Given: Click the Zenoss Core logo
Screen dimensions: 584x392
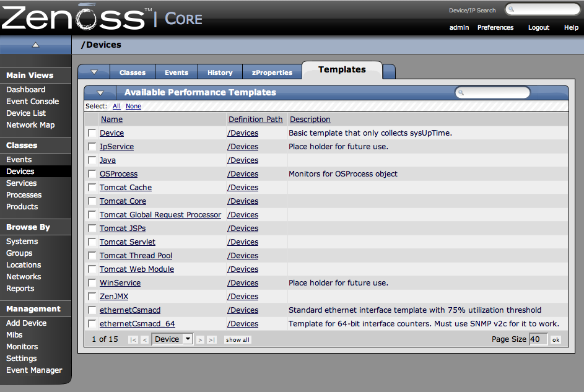Looking at the screenshot, I should [x=102, y=18].
